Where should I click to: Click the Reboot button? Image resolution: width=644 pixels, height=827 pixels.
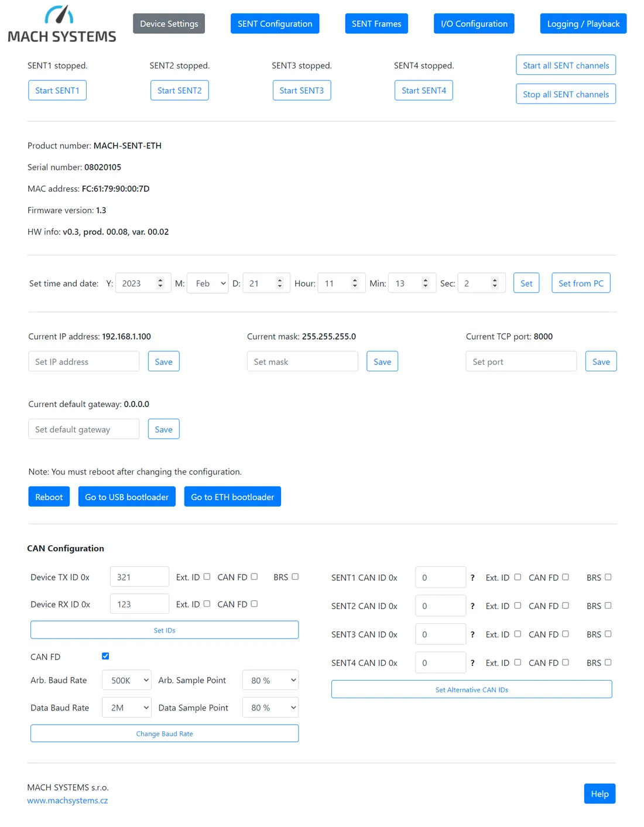49,497
